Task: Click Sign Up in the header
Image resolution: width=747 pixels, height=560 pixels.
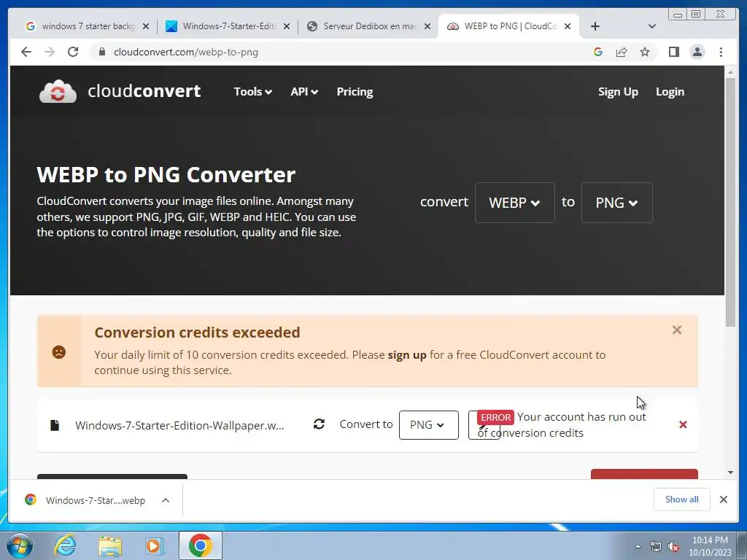Action: click(x=618, y=91)
